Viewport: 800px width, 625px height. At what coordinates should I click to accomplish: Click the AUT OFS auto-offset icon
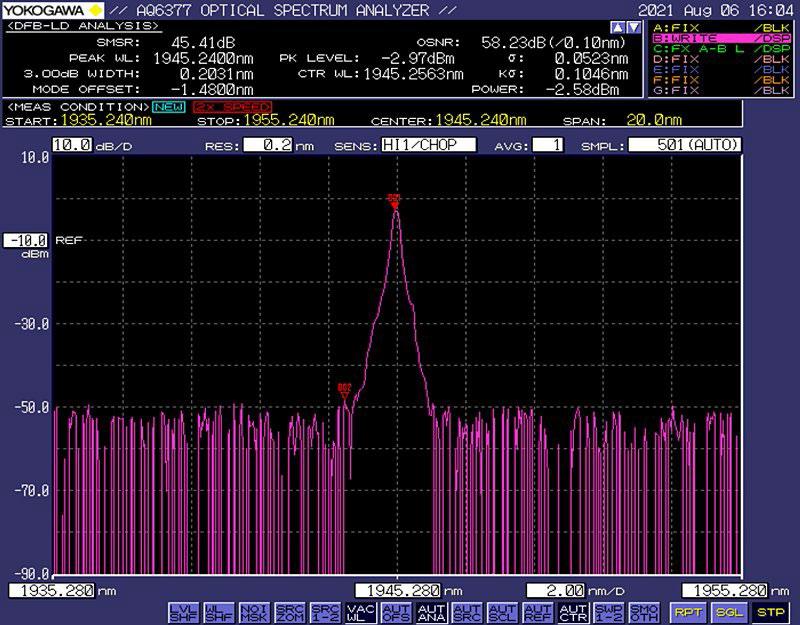click(395, 612)
